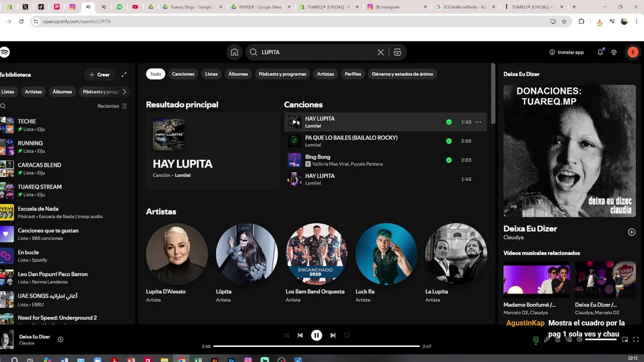Pause the current song
Screen dimensions: 644x362
(316, 335)
